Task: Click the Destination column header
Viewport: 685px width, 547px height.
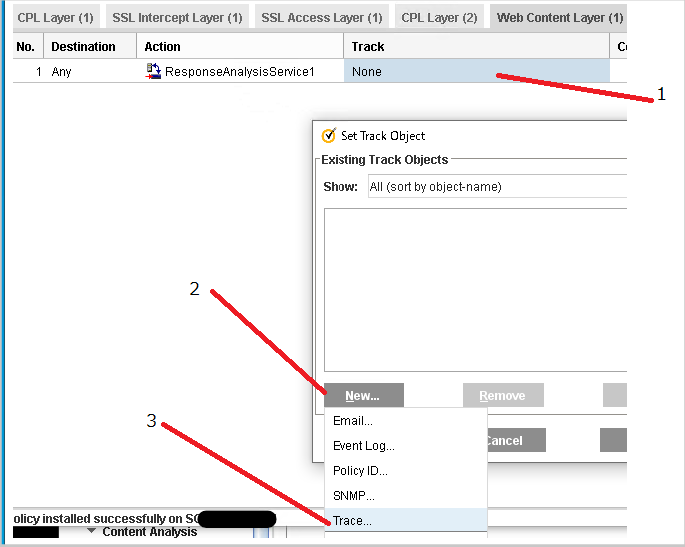Action: tap(90, 46)
